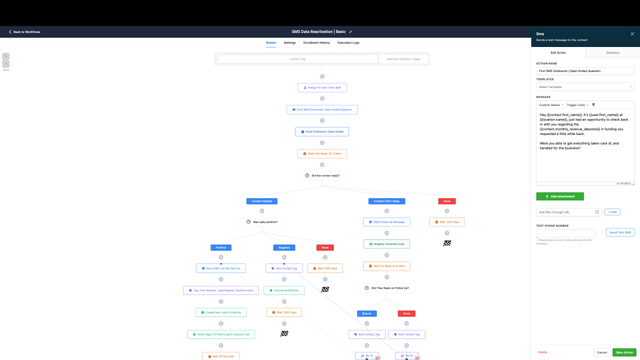Close the Sms action panel

coord(632,34)
